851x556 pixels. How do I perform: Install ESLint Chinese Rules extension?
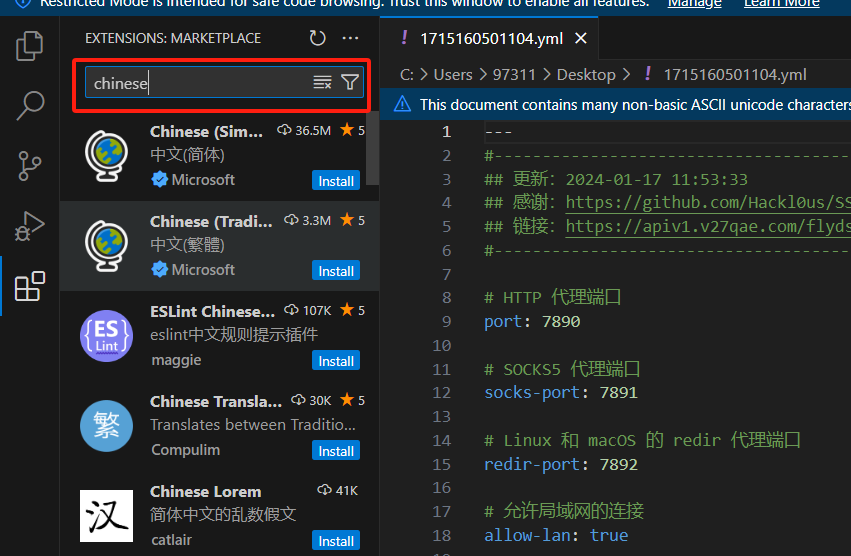click(x=335, y=361)
